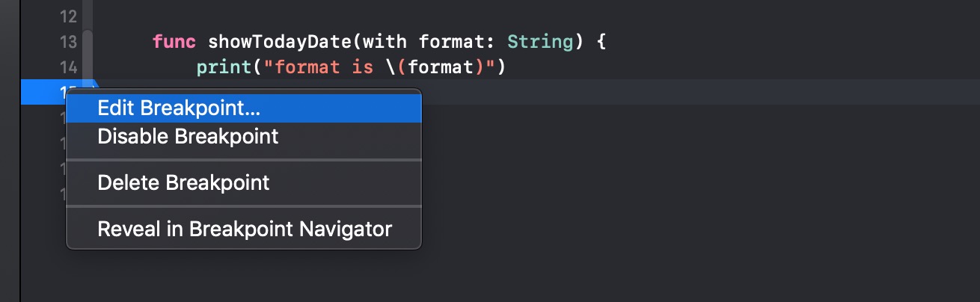Click the opening curly brace on line 13

point(601,42)
